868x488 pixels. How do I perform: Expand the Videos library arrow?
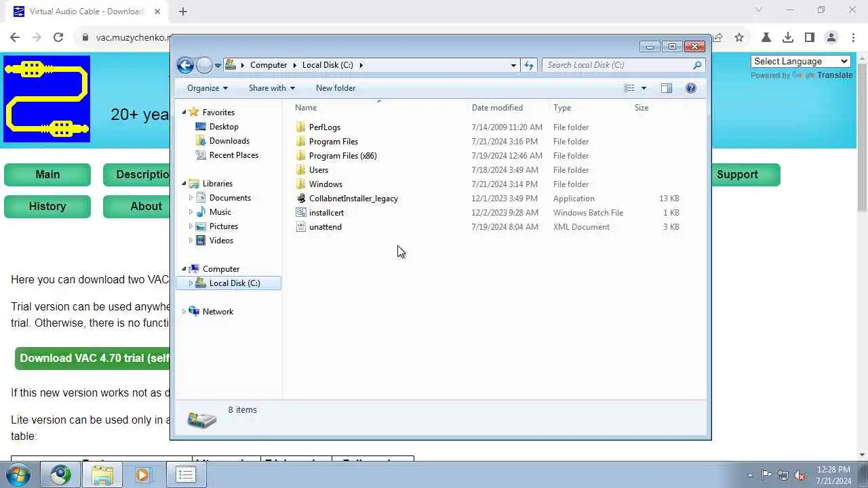[191, 241]
